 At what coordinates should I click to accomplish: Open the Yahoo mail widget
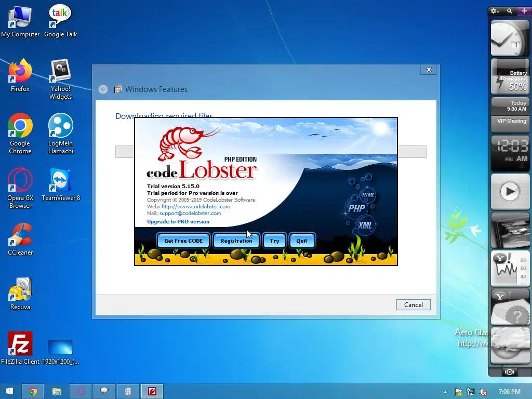[510, 307]
